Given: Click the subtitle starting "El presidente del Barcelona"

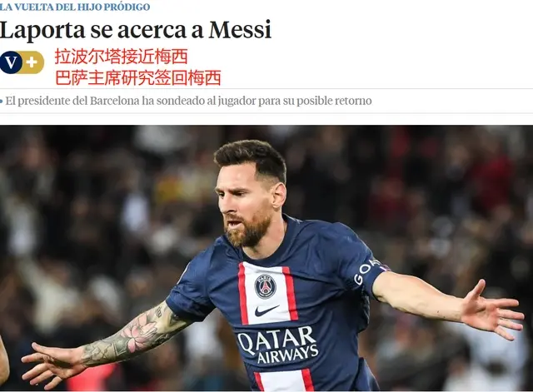Looking at the screenshot, I should coord(189,102).
